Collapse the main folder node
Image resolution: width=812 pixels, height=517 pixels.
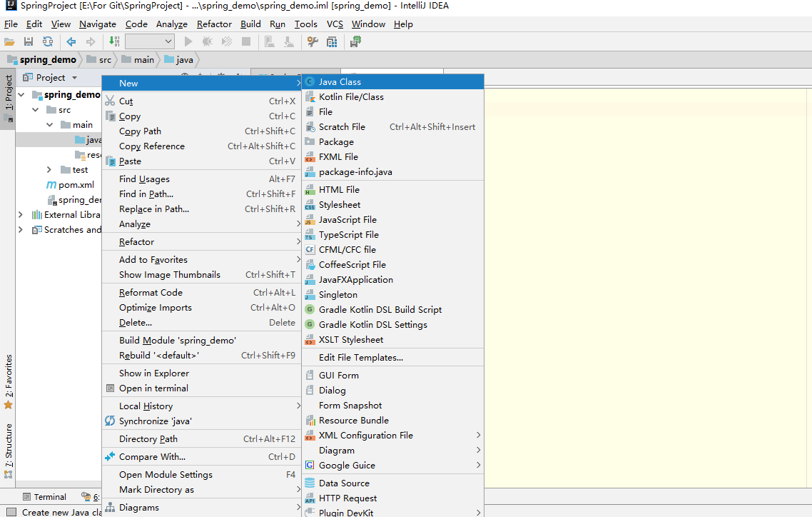click(x=50, y=125)
